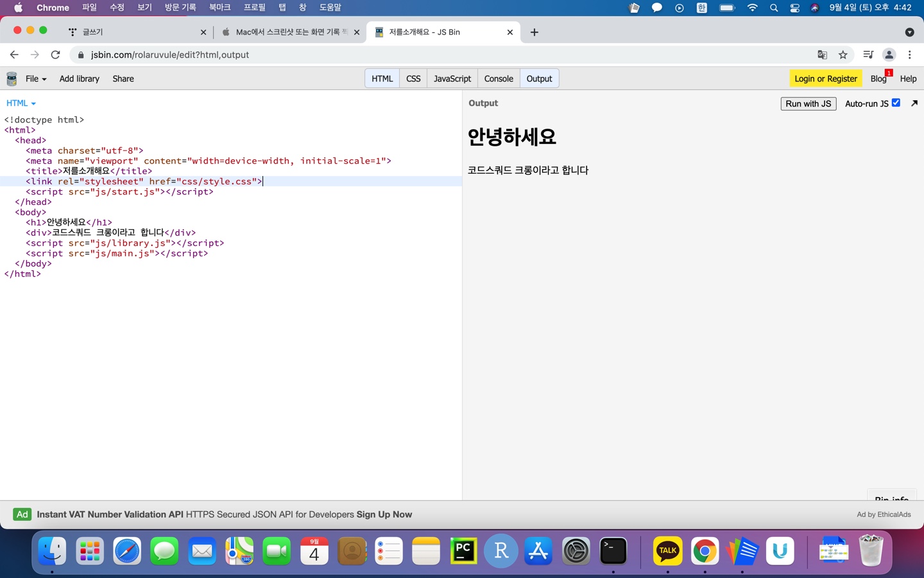The image size is (924, 578).
Task: Open the App Store in the Dock
Action: [x=538, y=551]
